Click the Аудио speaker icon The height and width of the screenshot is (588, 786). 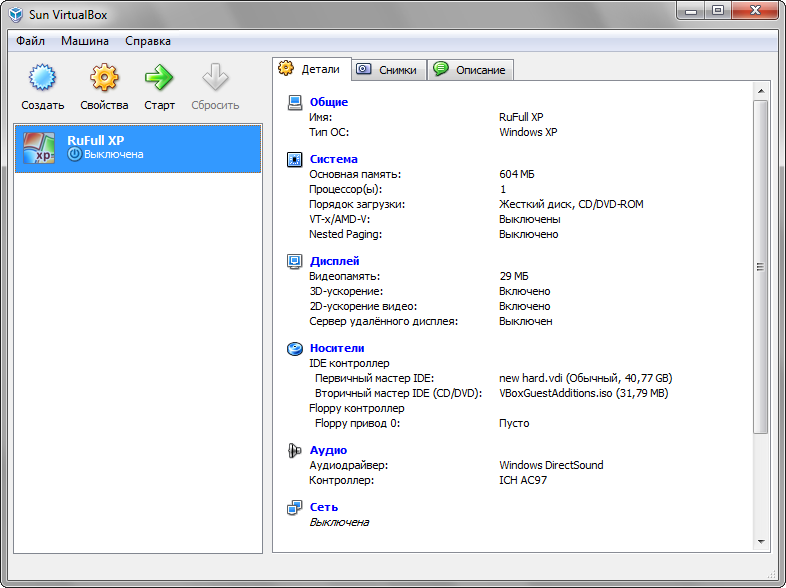[295, 450]
